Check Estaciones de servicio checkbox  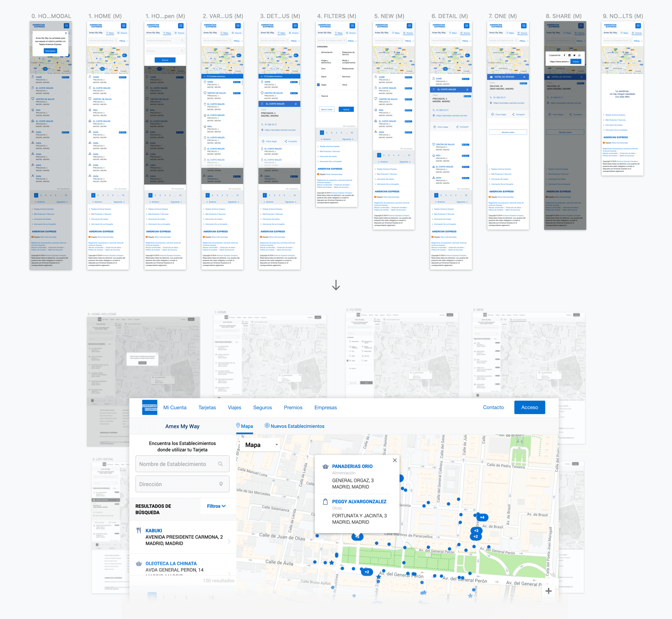[x=339, y=52]
